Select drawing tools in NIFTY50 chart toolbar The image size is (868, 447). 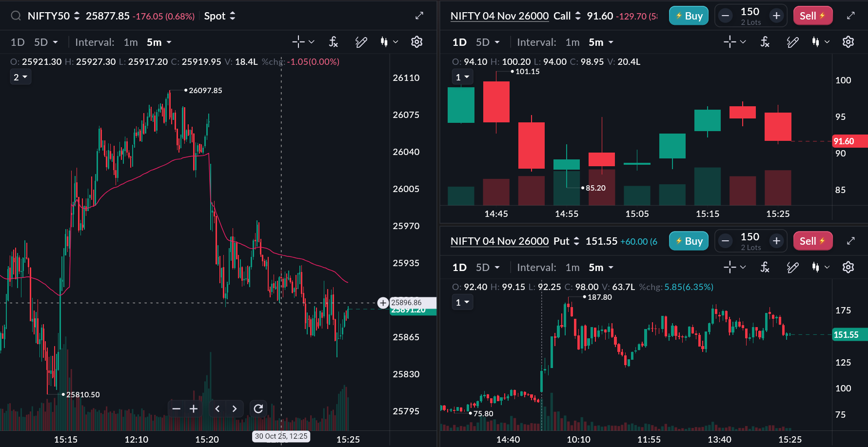click(361, 42)
